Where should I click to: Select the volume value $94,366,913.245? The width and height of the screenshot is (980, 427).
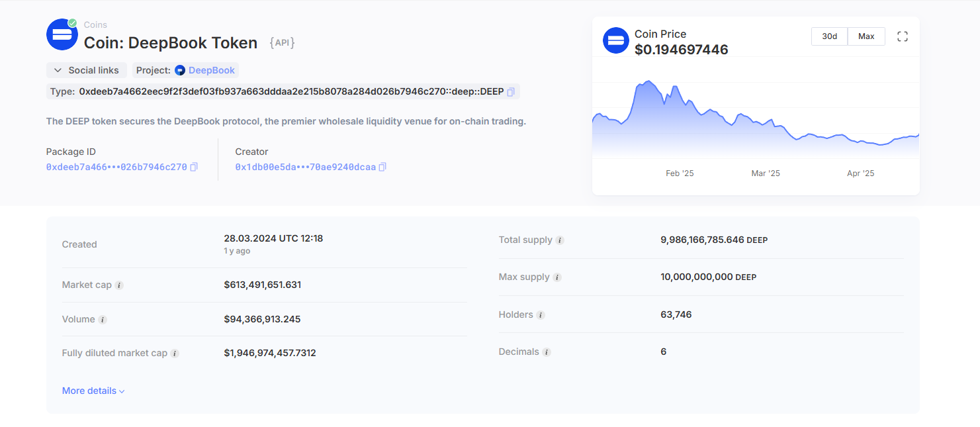coord(262,320)
